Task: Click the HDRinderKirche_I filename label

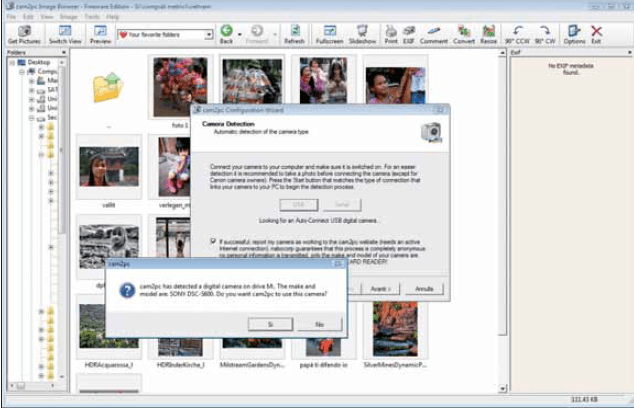Action: point(181,365)
